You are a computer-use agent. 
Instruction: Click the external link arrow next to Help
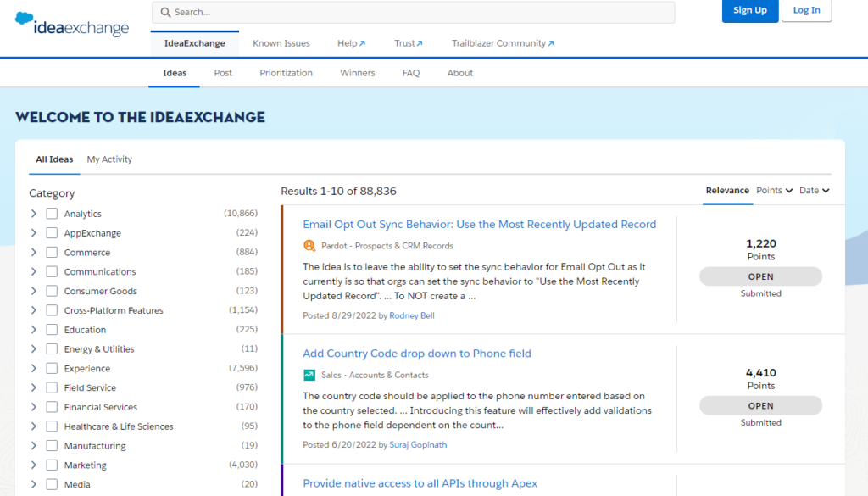tap(363, 42)
